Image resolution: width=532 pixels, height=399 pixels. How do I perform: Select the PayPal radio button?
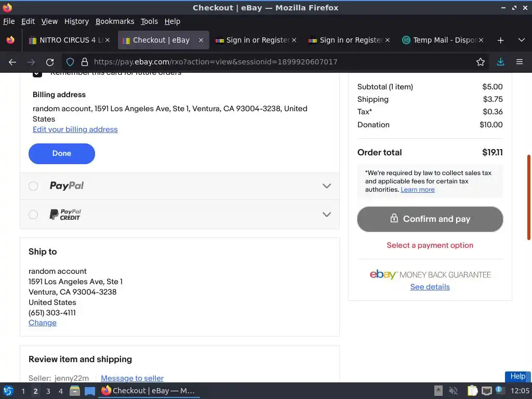click(x=33, y=186)
